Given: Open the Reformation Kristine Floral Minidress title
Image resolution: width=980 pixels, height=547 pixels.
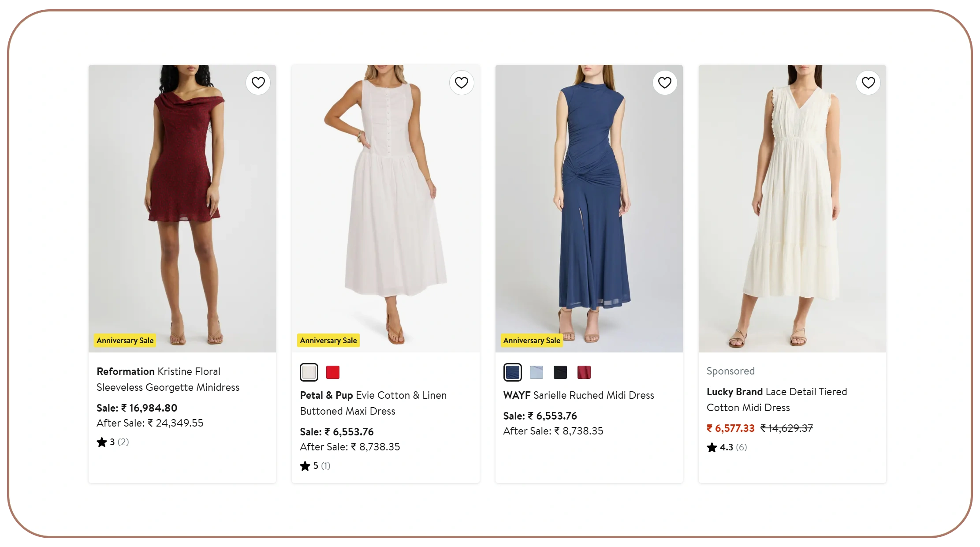Looking at the screenshot, I should tap(168, 379).
